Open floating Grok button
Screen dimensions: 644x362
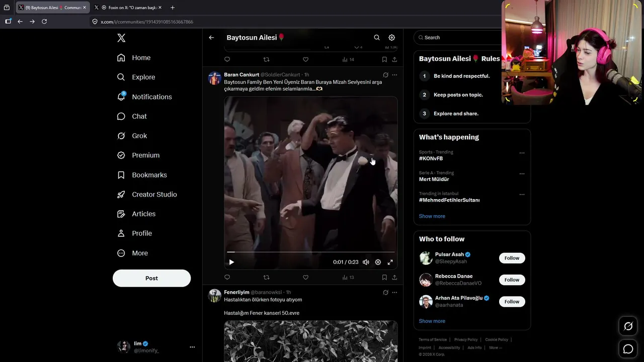tap(628, 326)
